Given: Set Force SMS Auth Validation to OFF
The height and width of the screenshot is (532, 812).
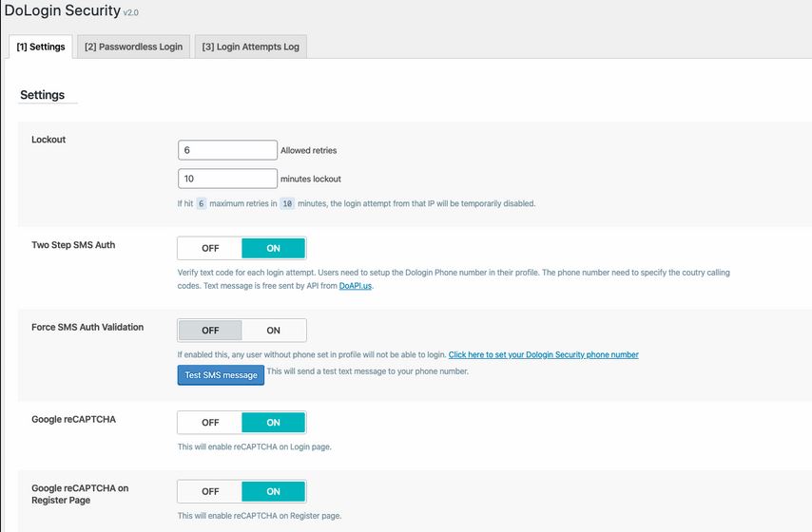Looking at the screenshot, I should tap(210, 331).
